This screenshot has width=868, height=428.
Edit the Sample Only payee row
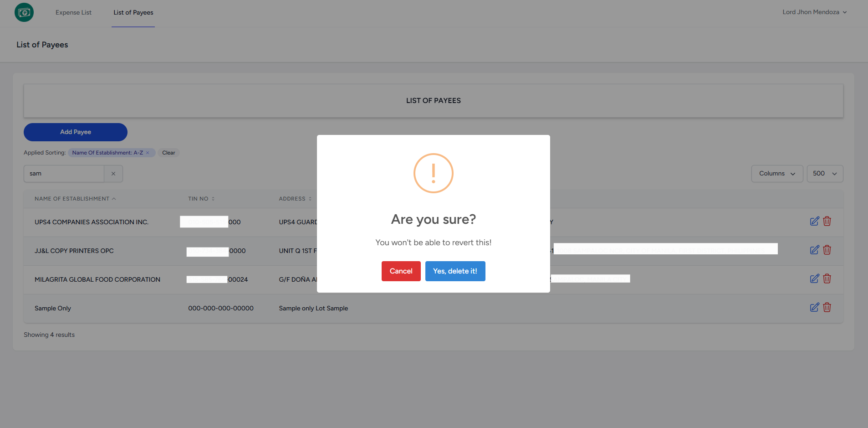[815, 308]
